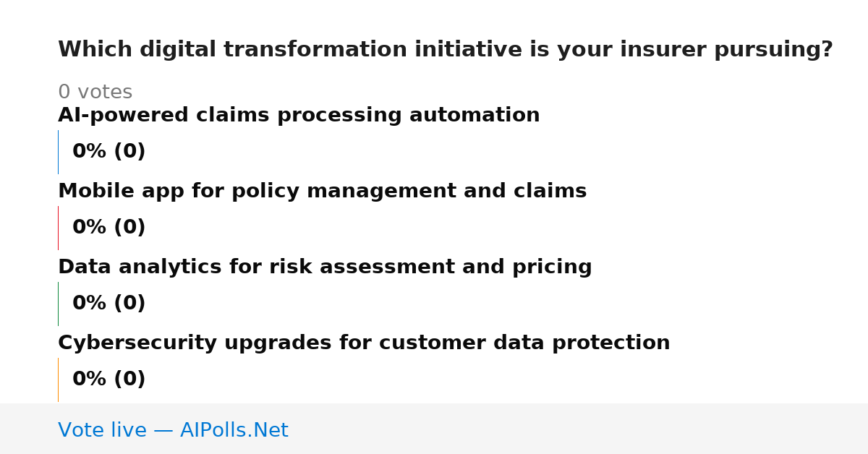Click the green bar for Data analytics
Viewport: 868px width, 454px height.
click(x=58, y=304)
